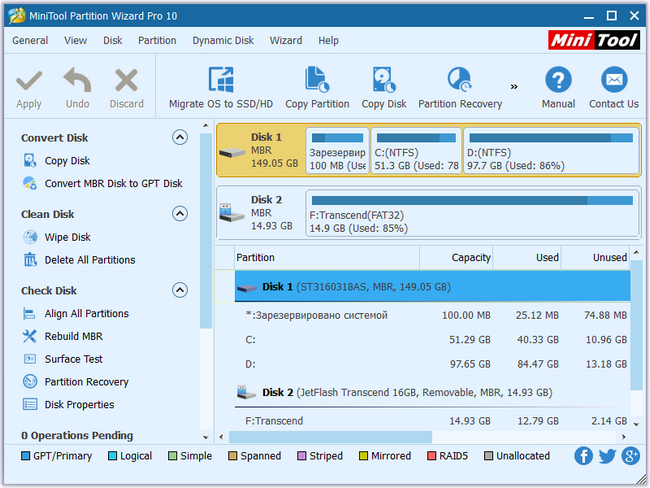650x488 pixels.
Task: Select the F:Transcend partition row
Action: pyautogui.click(x=432, y=421)
